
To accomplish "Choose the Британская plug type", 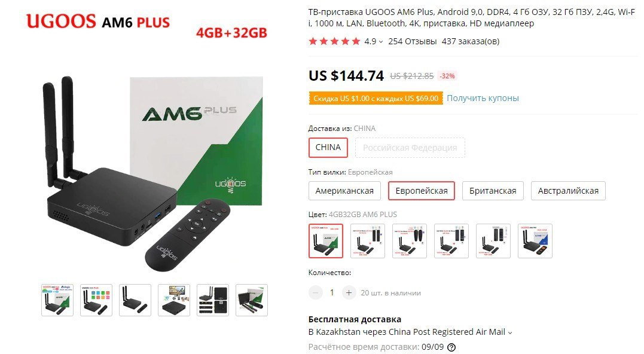I will 493,191.
